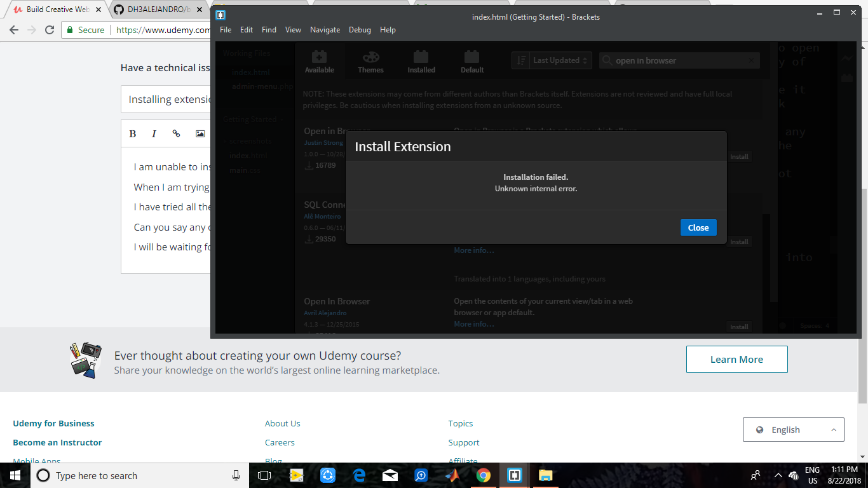Open the English language dropdown
Viewport: 868px width, 488px height.
pos(793,430)
